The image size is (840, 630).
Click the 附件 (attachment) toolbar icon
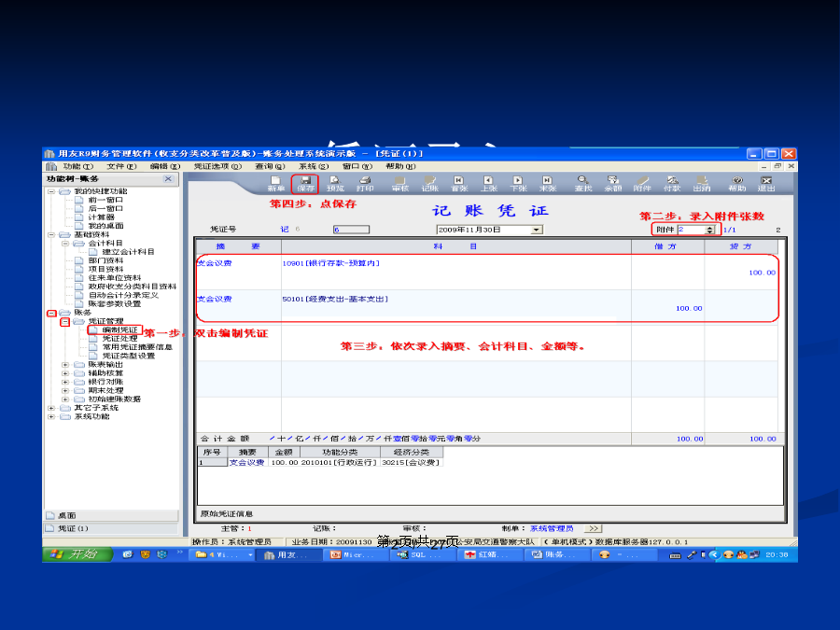pos(642,184)
